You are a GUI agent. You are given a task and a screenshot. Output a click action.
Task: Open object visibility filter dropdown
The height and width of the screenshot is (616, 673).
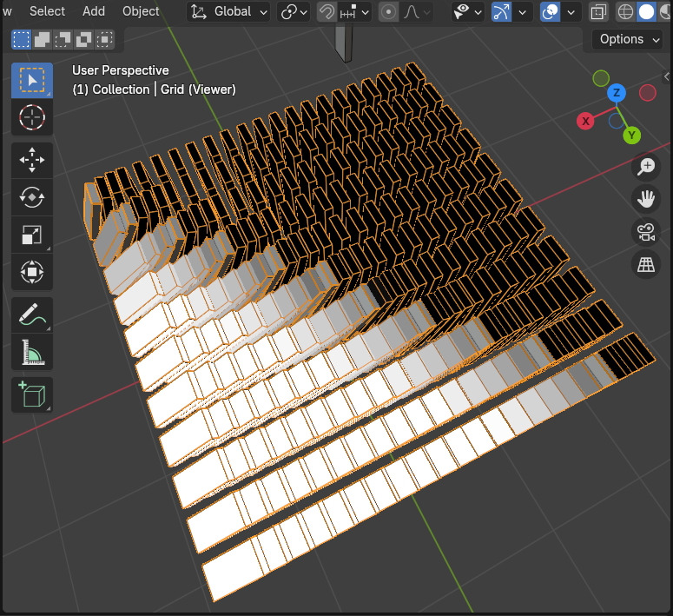point(467,12)
